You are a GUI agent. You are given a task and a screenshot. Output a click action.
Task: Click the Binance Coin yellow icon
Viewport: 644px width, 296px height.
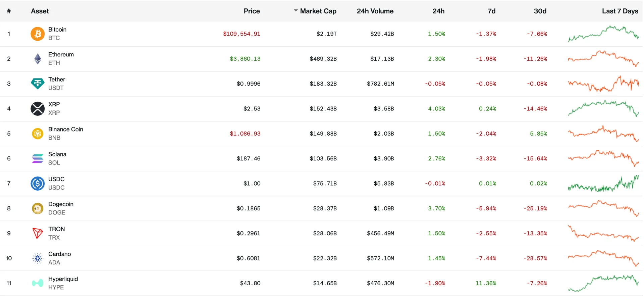[38, 134]
